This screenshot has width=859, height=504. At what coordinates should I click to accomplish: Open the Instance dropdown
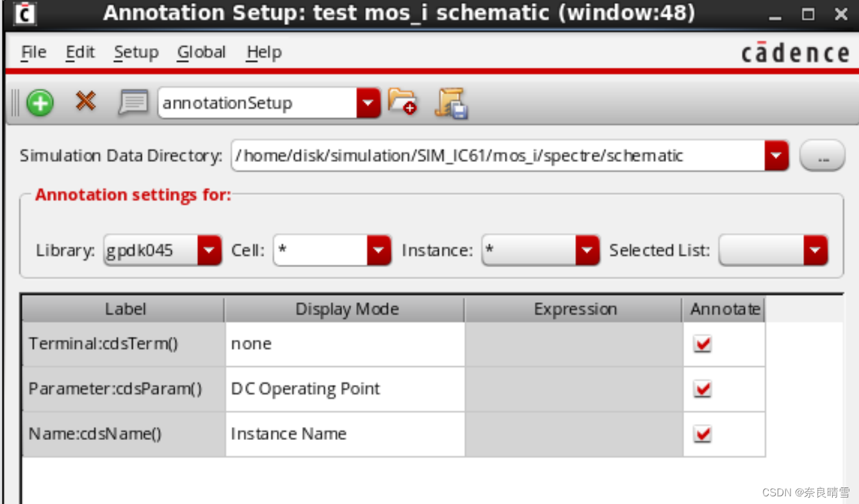pyautogui.click(x=587, y=250)
